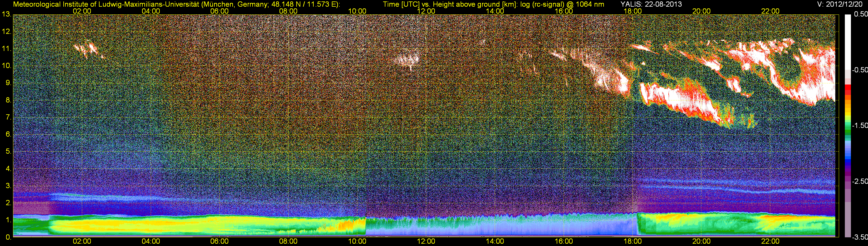This screenshot has height=246, width=868.
Task: Click the 22:00 label on the bottom time axis
Action: 770,241
